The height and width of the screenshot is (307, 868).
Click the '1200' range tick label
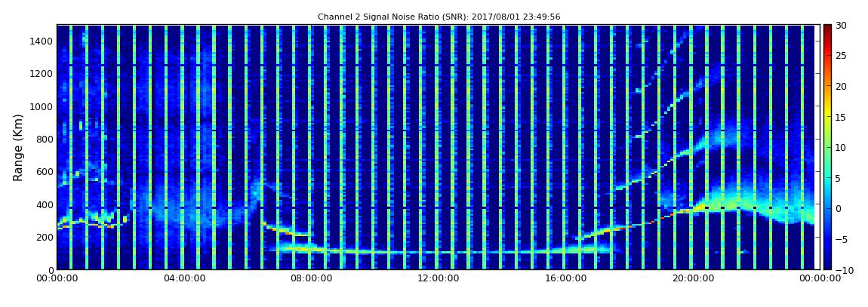[x=42, y=74]
